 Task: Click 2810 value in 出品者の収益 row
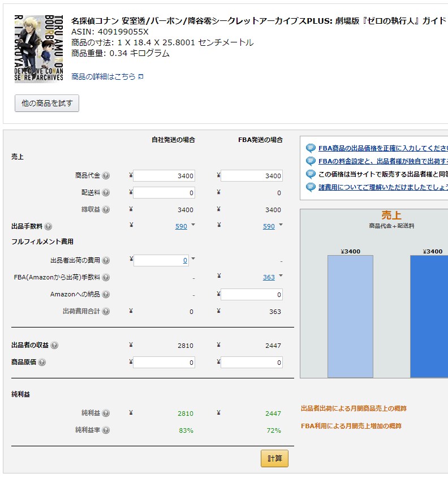tap(186, 346)
